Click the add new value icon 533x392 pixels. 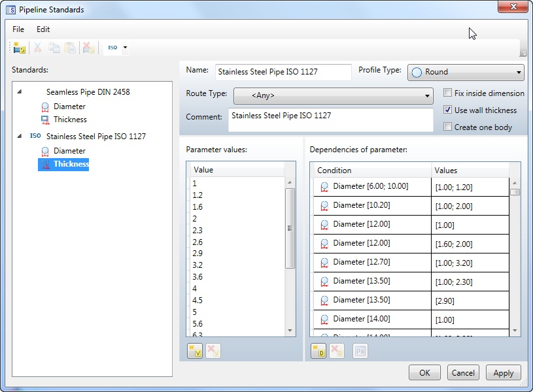195,351
